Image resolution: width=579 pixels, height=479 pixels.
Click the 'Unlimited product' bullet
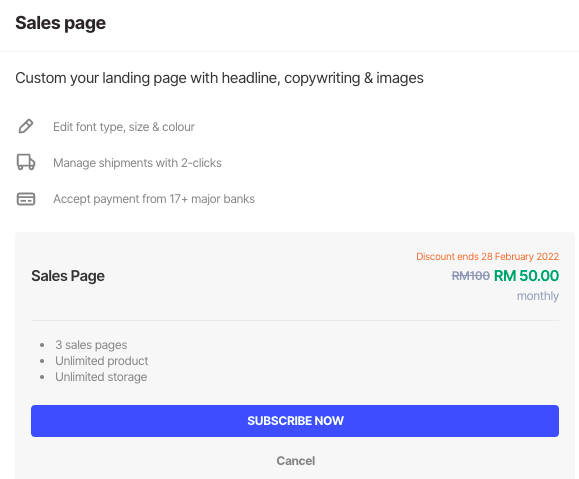tap(102, 360)
